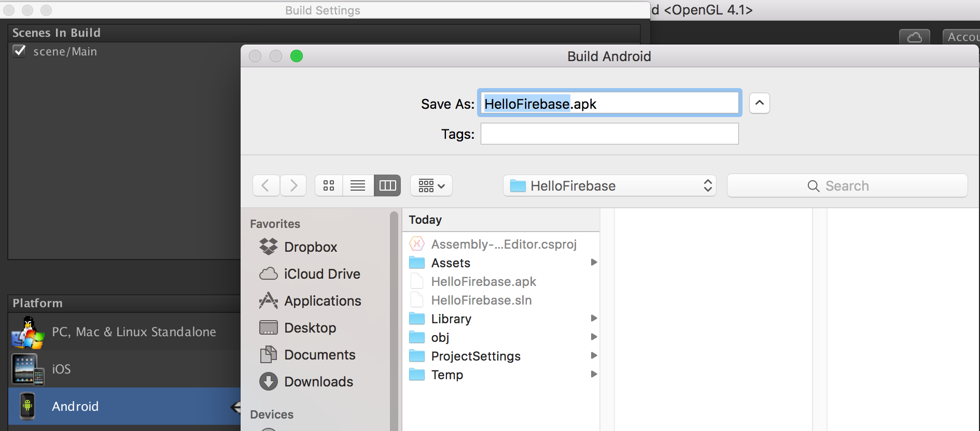
Task: Switch to icon view in save dialog
Action: [x=329, y=185]
